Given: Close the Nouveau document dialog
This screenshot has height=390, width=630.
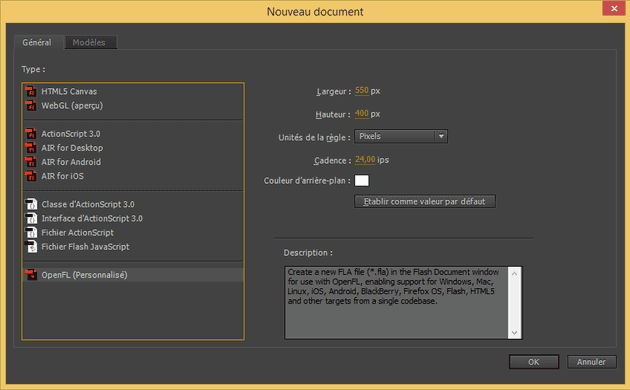Looking at the screenshot, I should [614, 8].
